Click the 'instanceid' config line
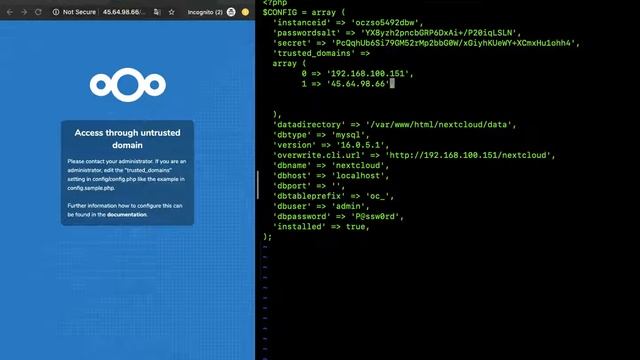Screen dimensions: 640x360 (x=348, y=23)
